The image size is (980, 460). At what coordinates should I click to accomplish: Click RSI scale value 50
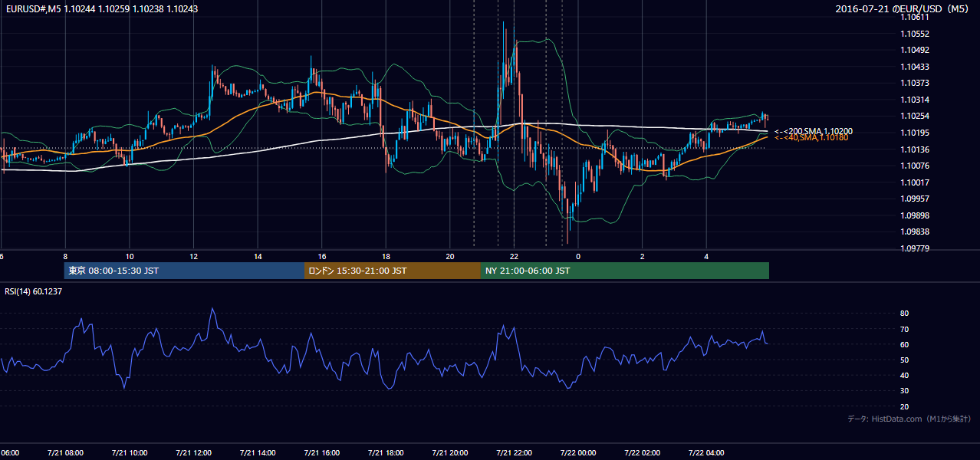(905, 360)
